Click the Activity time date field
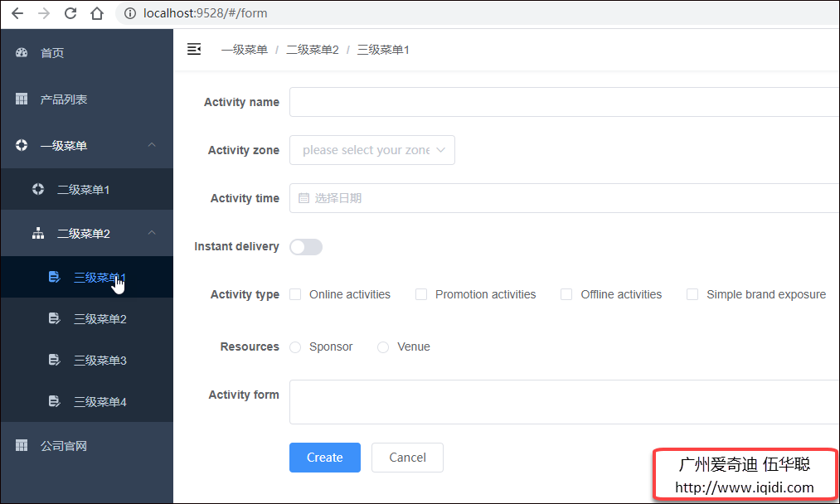Viewport: 840px width, 504px height. point(565,198)
